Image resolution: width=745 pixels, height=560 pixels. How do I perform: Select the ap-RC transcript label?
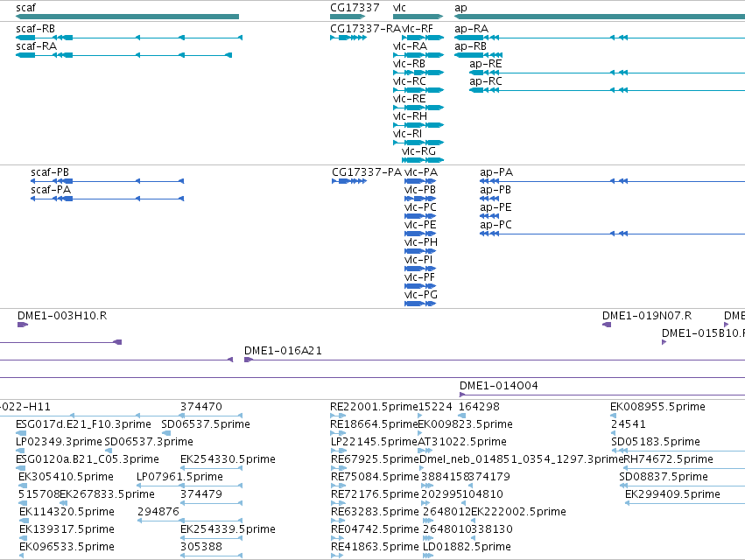[486, 81]
